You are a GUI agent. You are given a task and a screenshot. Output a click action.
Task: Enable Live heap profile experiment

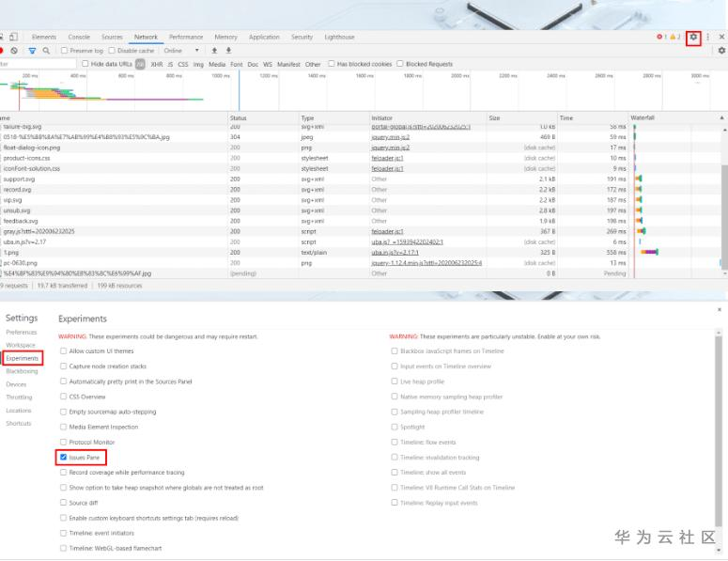coord(395,382)
